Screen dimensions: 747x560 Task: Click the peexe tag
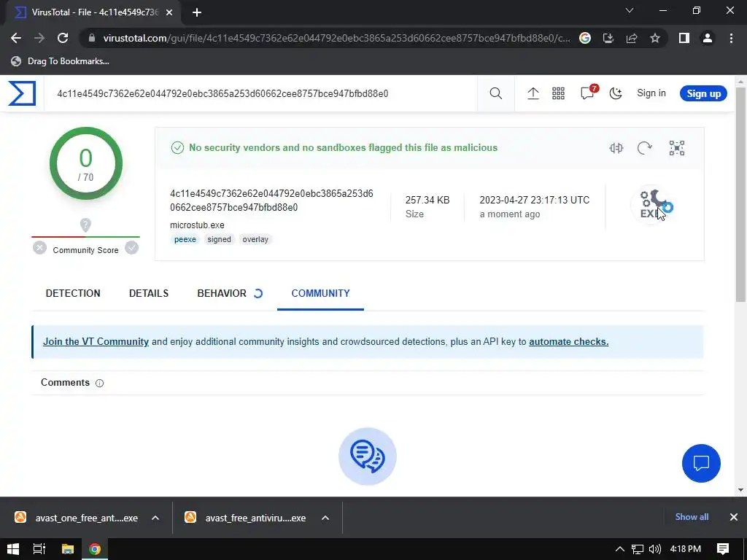pyautogui.click(x=185, y=239)
